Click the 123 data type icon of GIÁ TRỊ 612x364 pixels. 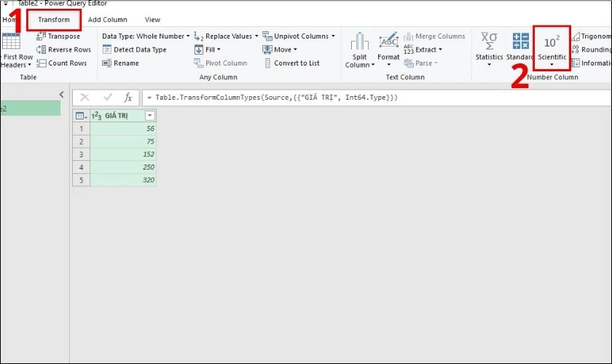tap(96, 116)
